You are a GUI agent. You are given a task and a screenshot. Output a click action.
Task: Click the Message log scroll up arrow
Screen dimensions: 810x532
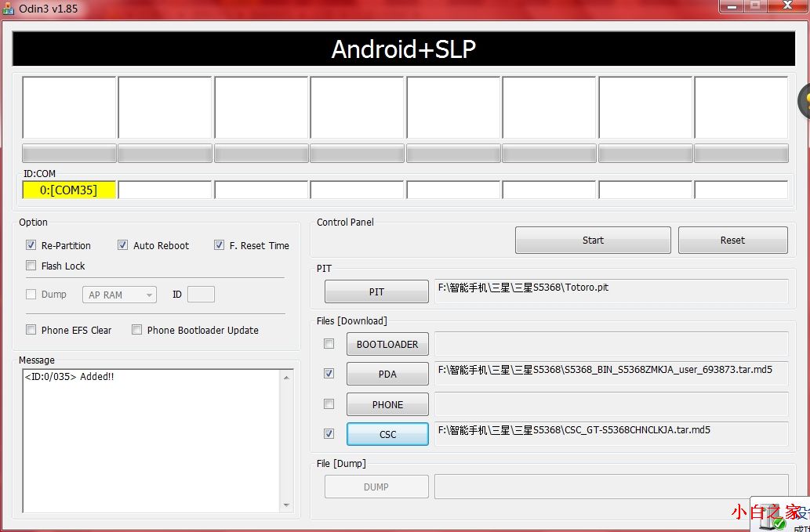pos(287,378)
